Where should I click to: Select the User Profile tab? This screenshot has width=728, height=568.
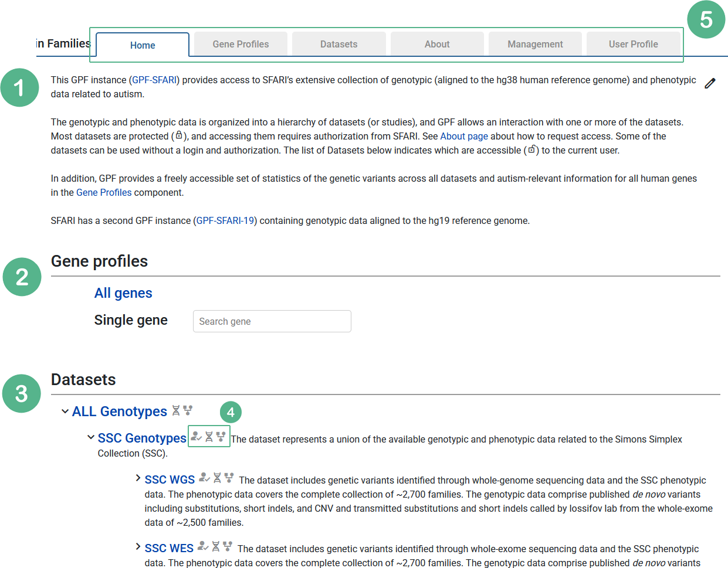[633, 43]
